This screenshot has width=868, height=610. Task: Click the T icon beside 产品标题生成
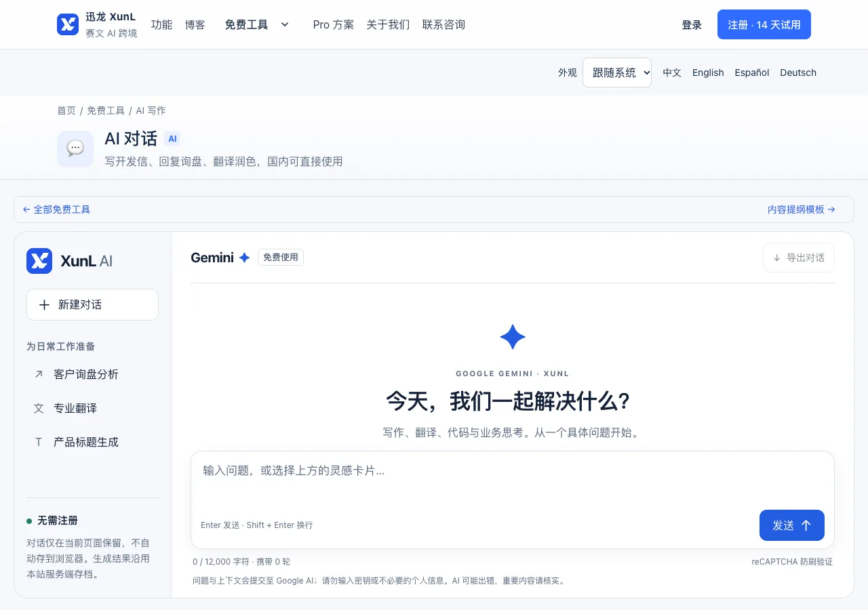[39, 442]
